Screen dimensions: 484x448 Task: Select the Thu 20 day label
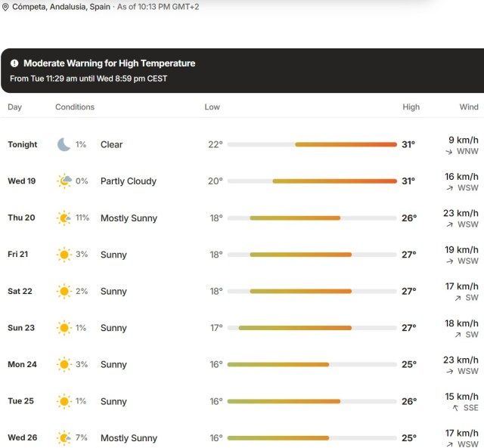tap(21, 218)
